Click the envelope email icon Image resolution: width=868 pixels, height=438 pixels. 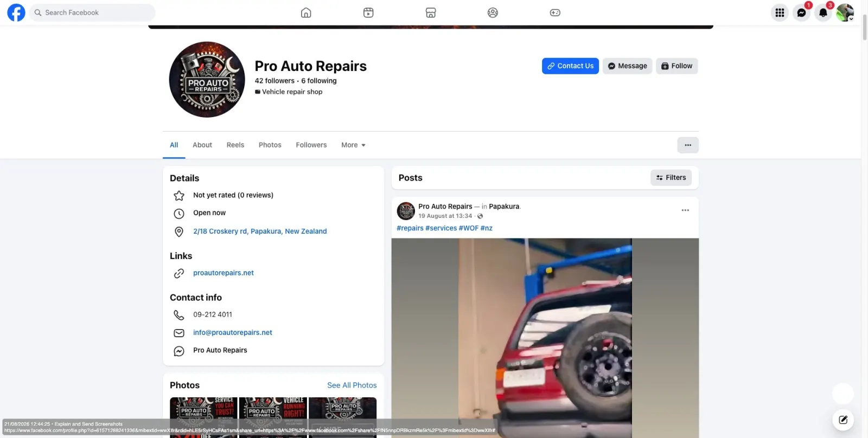point(179,333)
